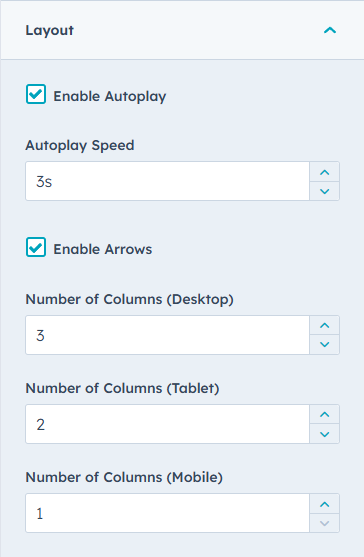
Task: Increase Number of Columns (Mobile)
Action: (x=325, y=504)
